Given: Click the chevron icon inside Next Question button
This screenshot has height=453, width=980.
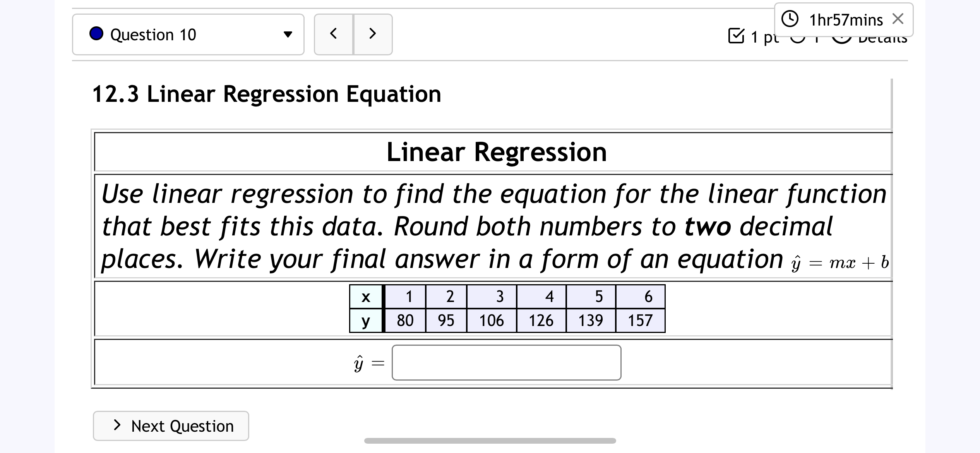Looking at the screenshot, I should [x=117, y=426].
